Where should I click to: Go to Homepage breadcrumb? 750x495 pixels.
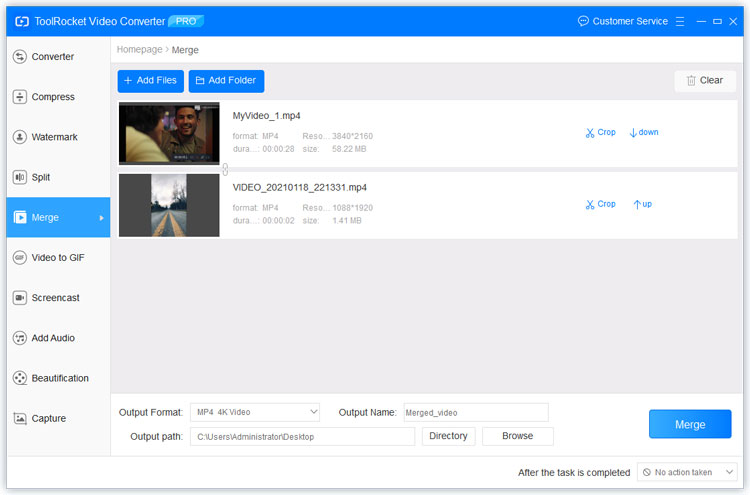pos(139,49)
